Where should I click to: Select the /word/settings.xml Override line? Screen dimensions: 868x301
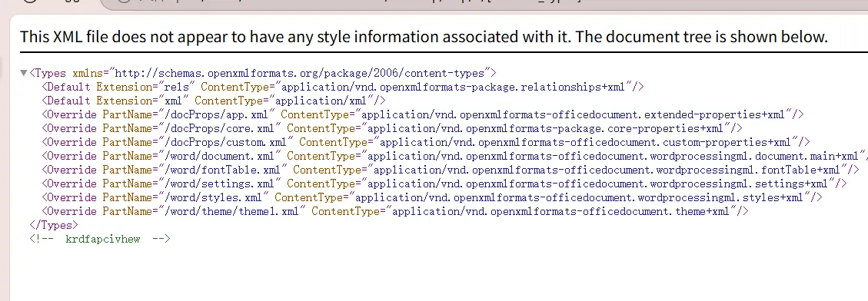(444, 184)
